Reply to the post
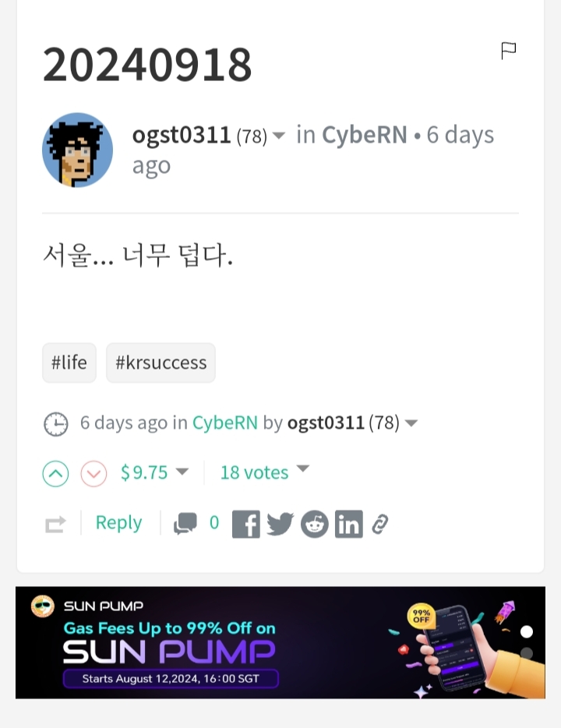The height and width of the screenshot is (728, 561). (118, 523)
